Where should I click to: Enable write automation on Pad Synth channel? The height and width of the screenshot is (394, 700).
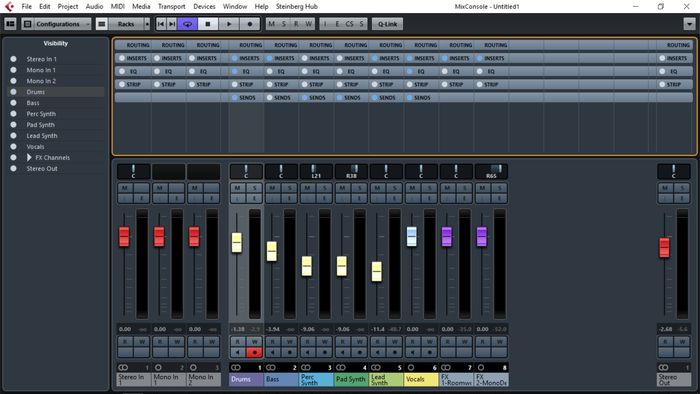359,341
